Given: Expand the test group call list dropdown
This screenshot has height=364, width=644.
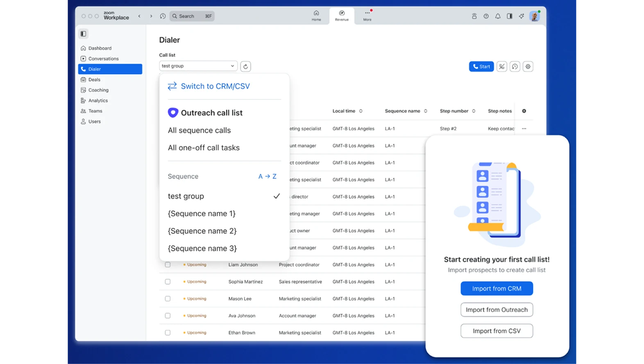Looking at the screenshot, I should pyautogui.click(x=198, y=66).
